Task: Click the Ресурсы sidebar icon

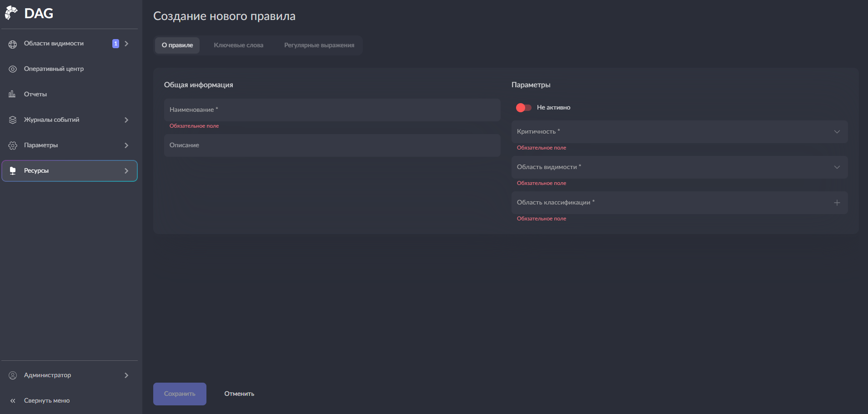Action: click(x=13, y=171)
